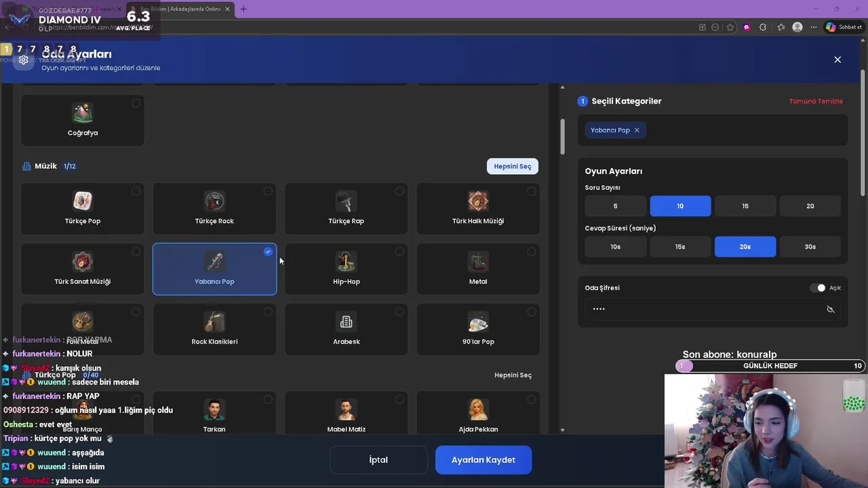Screen dimensions: 868x488
Task: Open the browser favorites list icon
Action: coord(781,27)
